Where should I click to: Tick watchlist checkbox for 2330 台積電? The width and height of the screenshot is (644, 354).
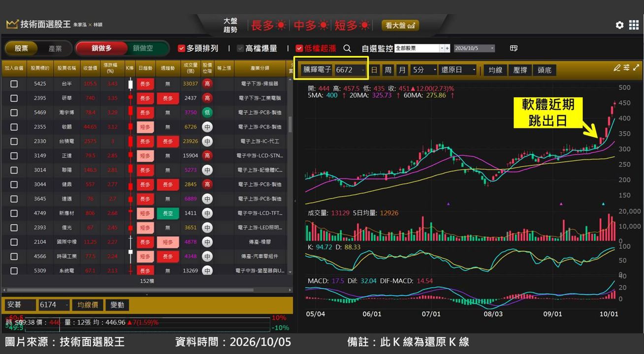[14, 142]
